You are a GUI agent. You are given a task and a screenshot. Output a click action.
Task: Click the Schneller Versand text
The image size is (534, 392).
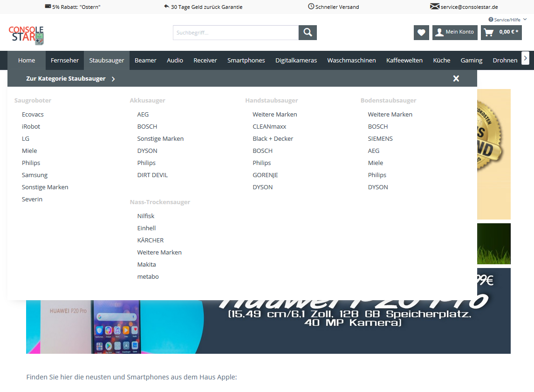click(337, 7)
